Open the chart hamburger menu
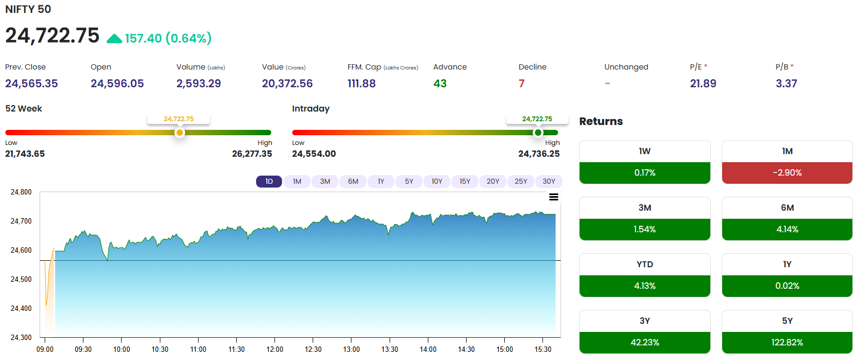 (x=553, y=197)
